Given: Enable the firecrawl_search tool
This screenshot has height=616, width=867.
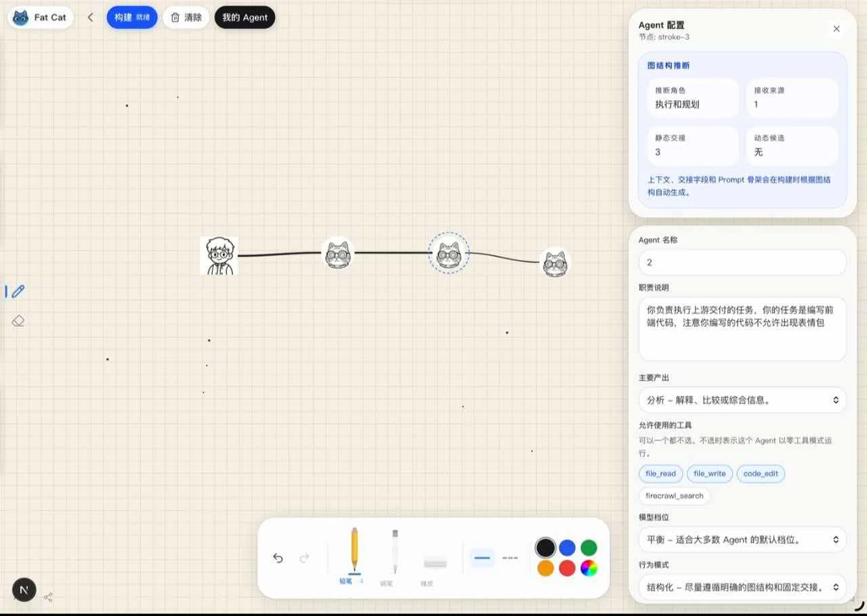Looking at the screenshot, I should (x=673, y=496).
